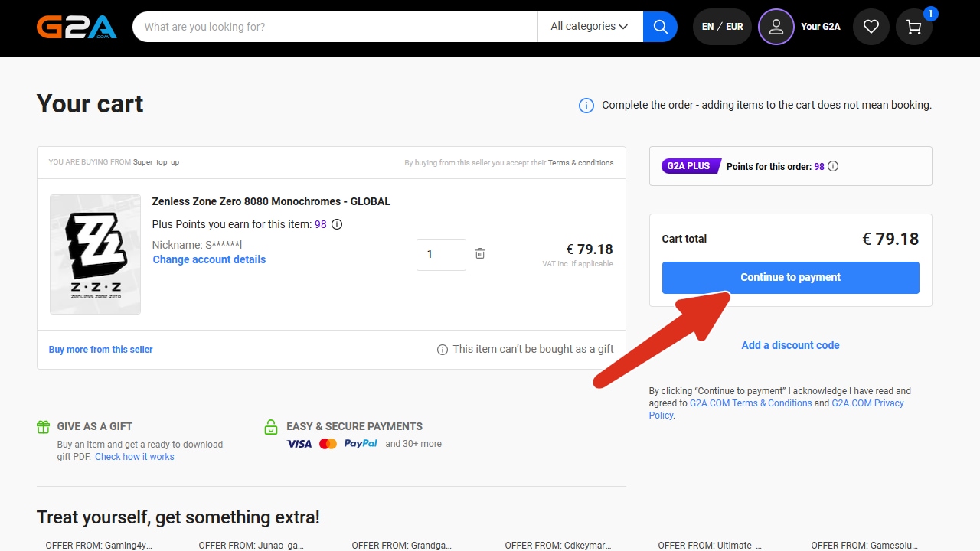Click the quantity field showing 1
The image size is (980, 551).
(x=441, y=254)
